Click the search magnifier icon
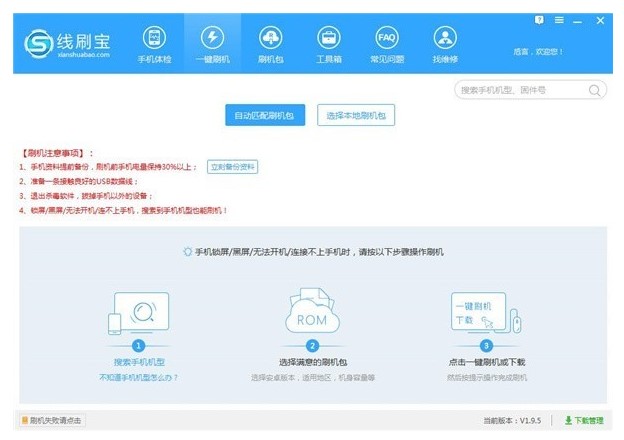 click(x=594, y=90)
